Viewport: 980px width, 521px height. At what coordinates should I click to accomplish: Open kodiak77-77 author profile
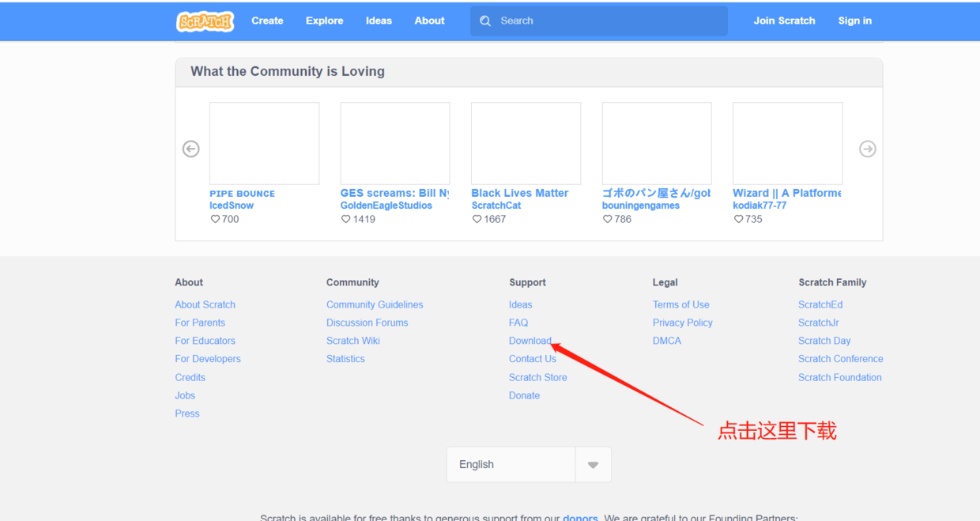[759, 206]
